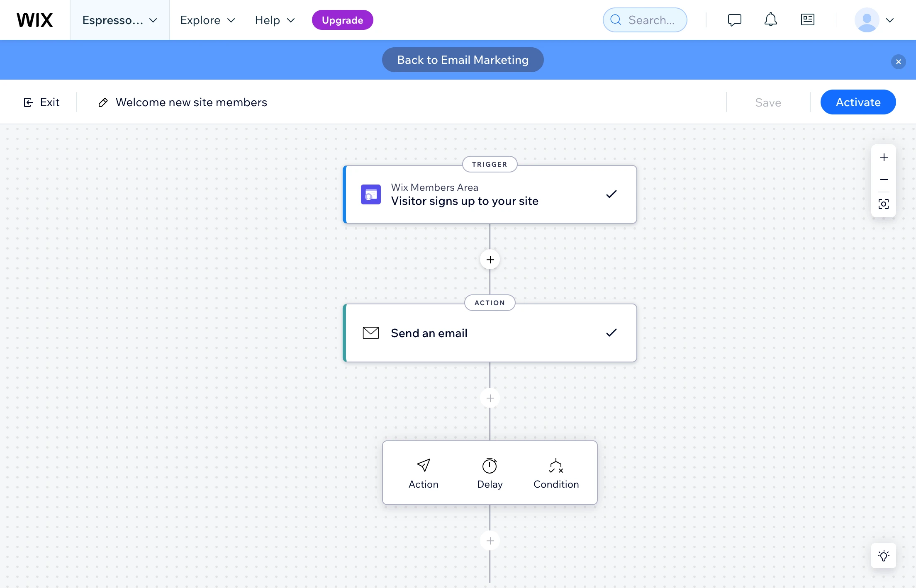
Task: Open the Help menu
Action: point(275,20)
